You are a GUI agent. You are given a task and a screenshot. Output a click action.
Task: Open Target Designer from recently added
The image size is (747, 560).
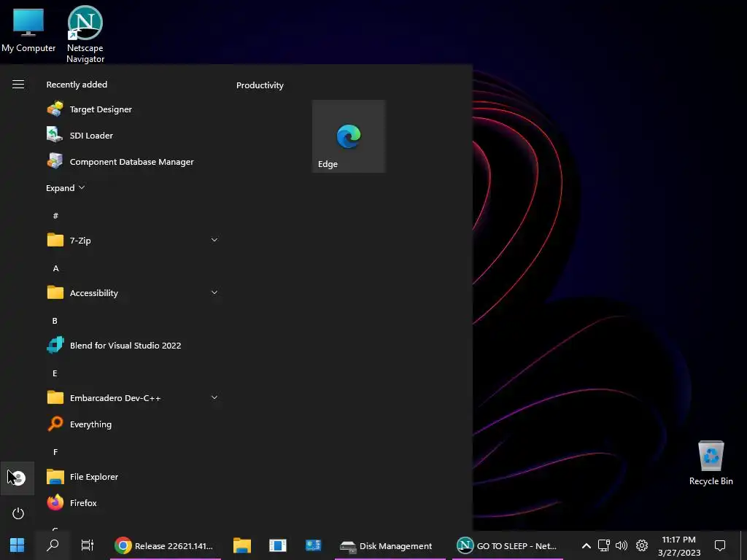[x=133, y=109]
